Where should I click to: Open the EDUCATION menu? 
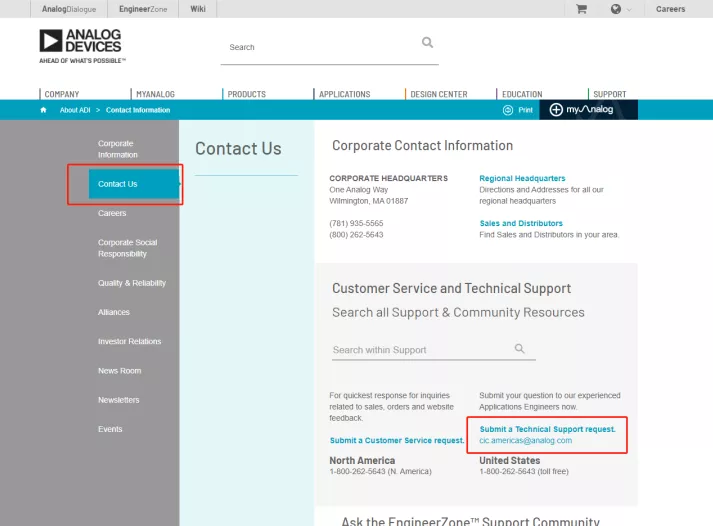522,94
